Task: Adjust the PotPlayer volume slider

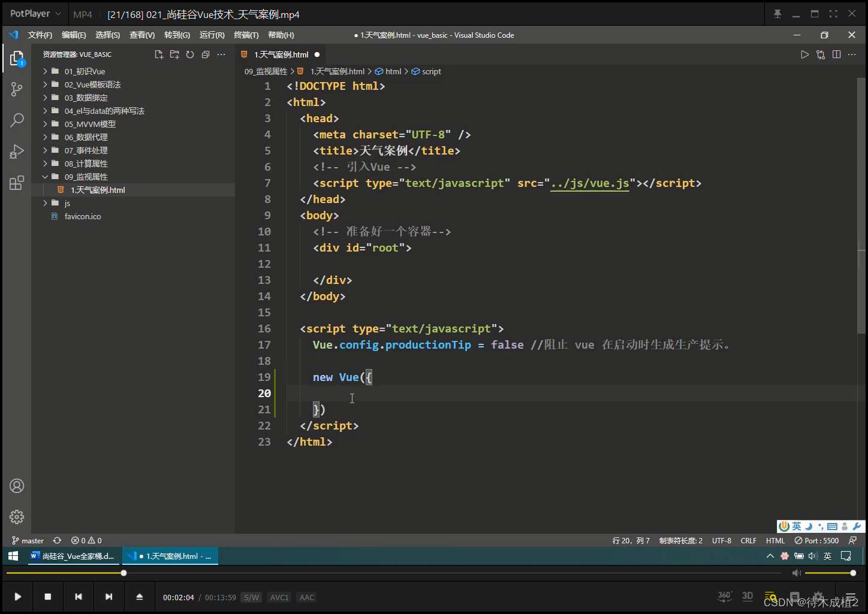Action: coord(830,573)
